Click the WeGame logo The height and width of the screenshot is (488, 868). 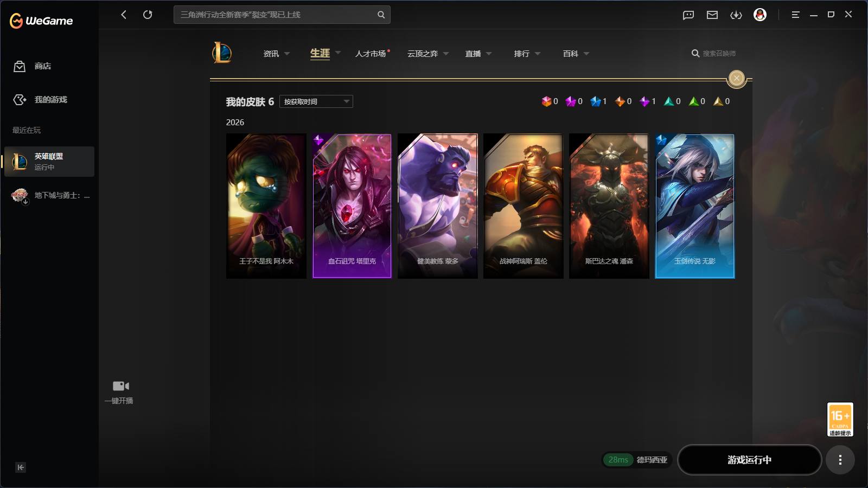41,21
